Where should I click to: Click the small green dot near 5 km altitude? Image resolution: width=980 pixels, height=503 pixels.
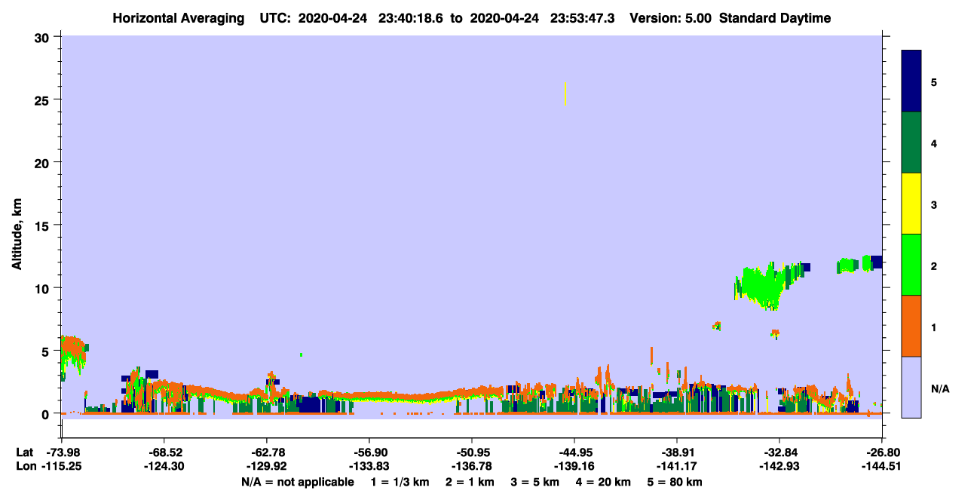pos(301,354)
